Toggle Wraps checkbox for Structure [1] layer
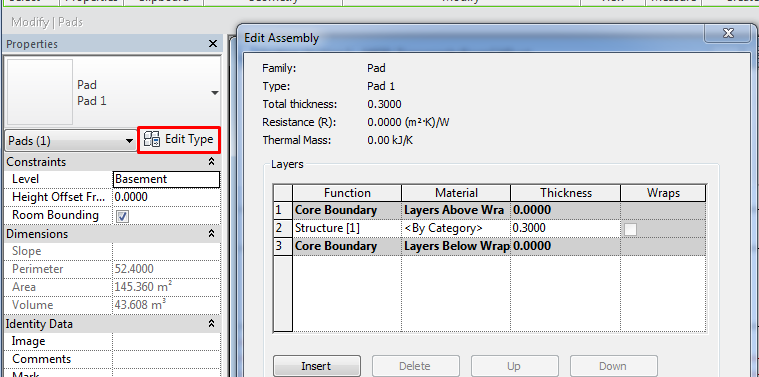This screenshot has width=759, height=377. pos(630,229)
